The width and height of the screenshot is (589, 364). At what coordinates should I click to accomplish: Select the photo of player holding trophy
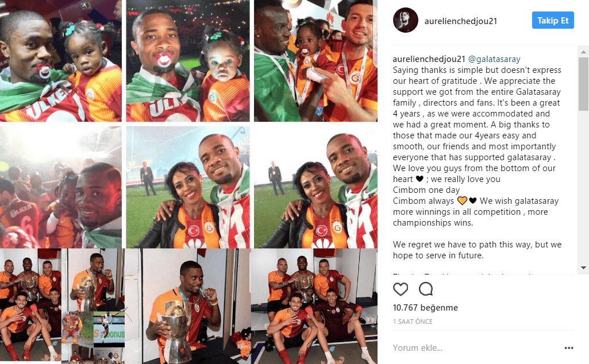click(187, 306)
